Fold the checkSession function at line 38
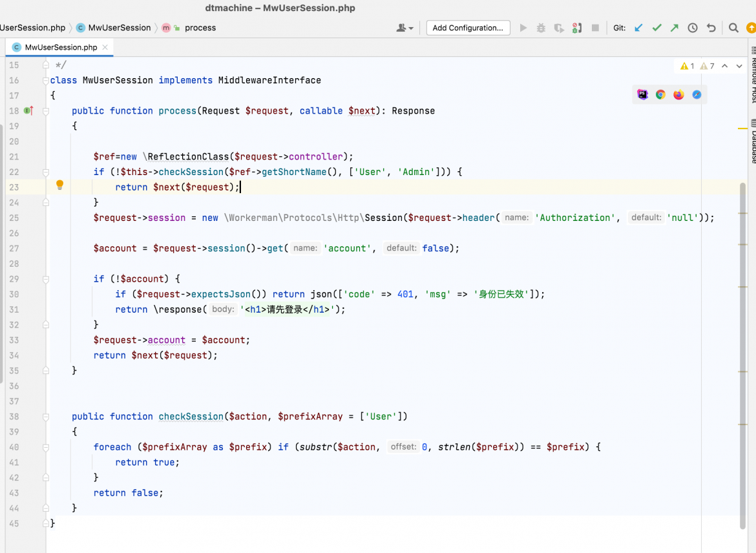 pyautogui.click(x=46, y=417)
